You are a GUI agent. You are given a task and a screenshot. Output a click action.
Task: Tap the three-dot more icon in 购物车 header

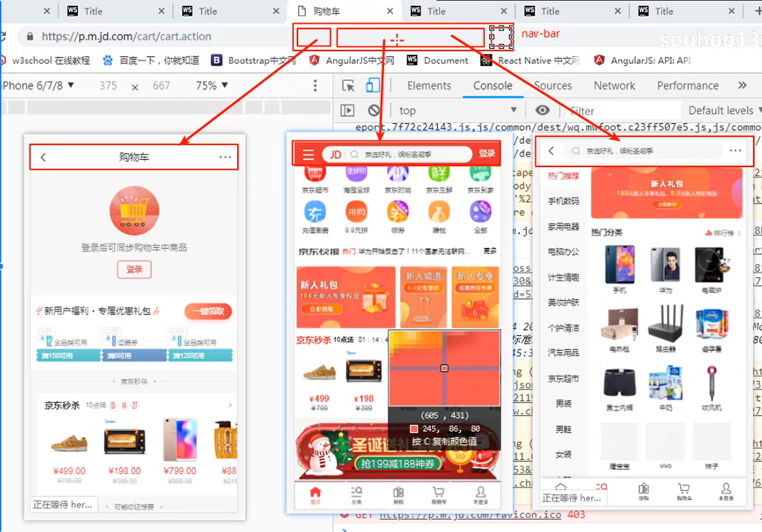(225, 157)
